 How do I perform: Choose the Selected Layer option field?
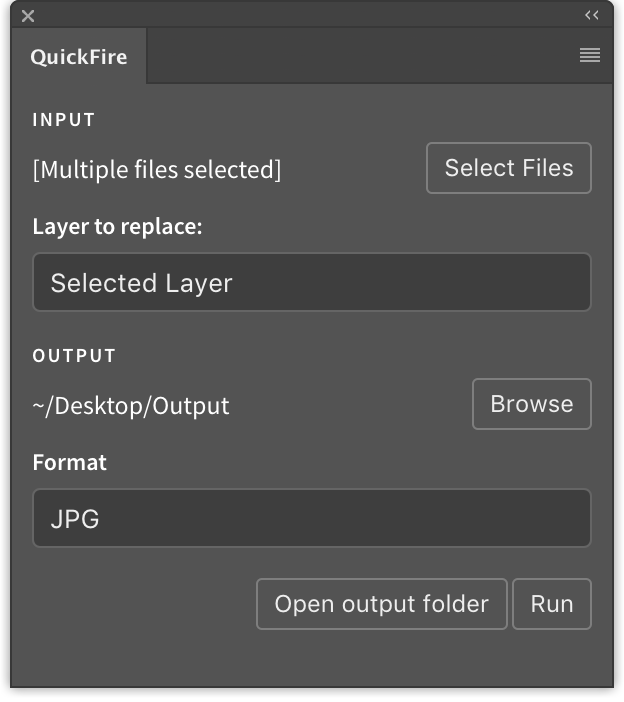tap(312, 282)
